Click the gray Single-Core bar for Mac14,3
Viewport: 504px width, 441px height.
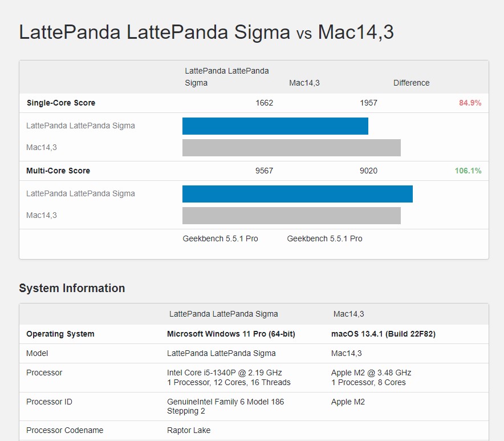tap(291, 148)
